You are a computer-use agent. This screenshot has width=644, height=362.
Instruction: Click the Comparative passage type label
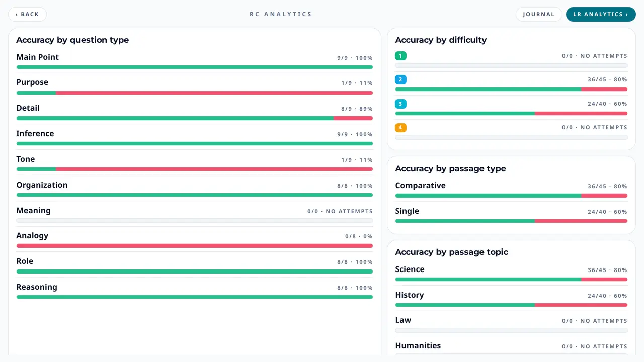point(420,186)
